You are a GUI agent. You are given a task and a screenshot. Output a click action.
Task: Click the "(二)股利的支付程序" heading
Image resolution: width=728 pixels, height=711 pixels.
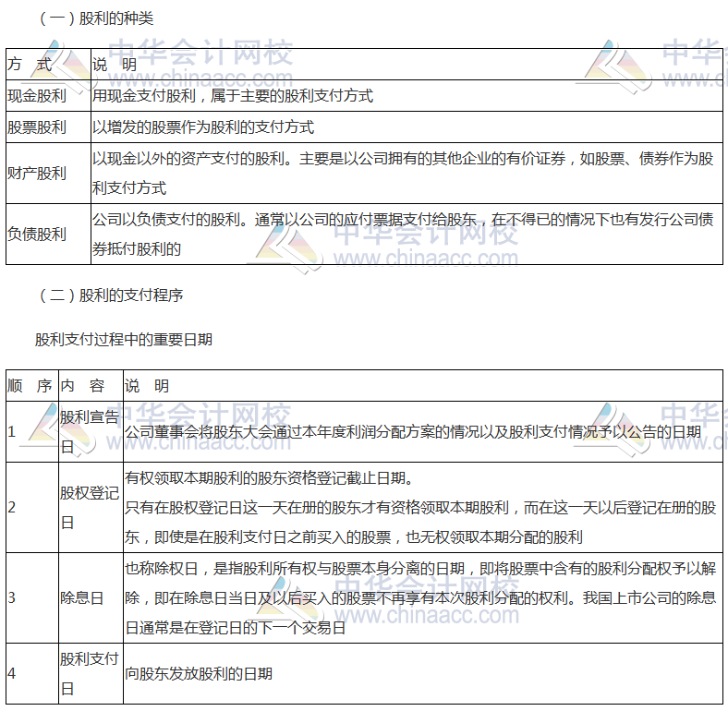(x=111, y=295)
